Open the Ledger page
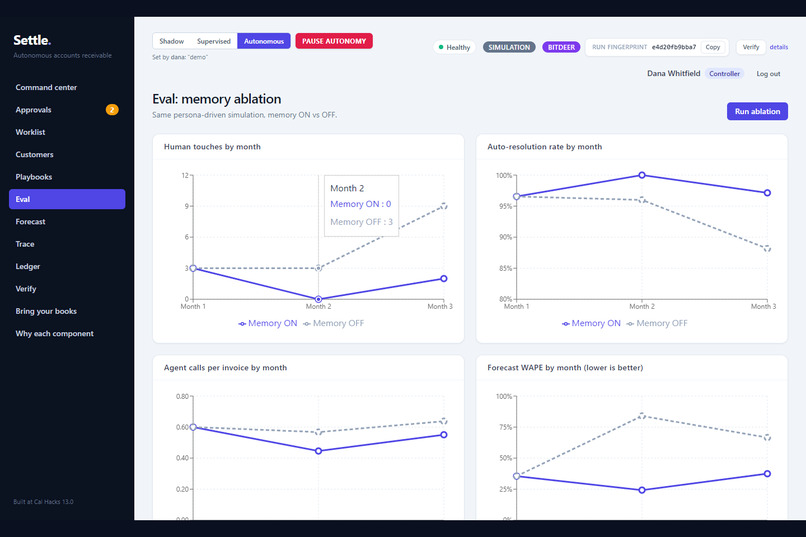The height and width of the screenshot is (537, 806). (x=67, y=266)
